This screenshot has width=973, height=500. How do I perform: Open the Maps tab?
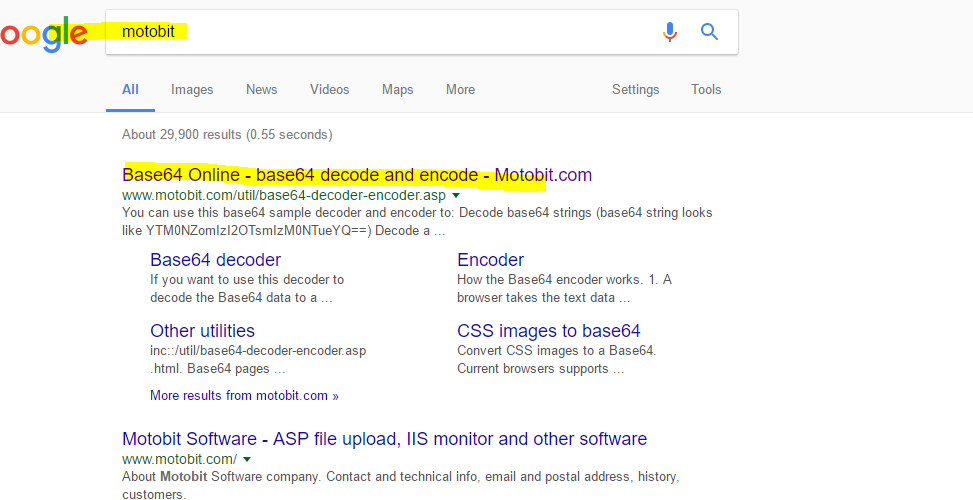click(x=398, y=89)
